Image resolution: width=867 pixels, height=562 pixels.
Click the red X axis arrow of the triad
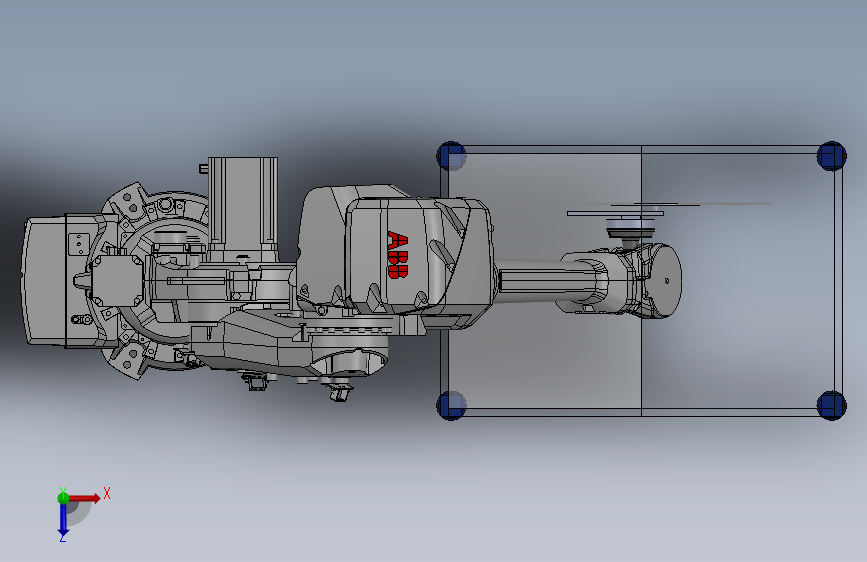coord(84,498)
